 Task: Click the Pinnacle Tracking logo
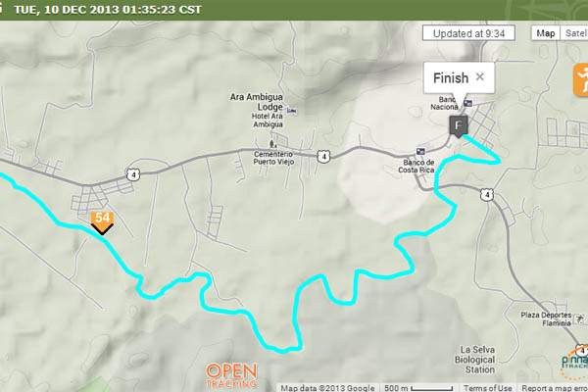574,362
